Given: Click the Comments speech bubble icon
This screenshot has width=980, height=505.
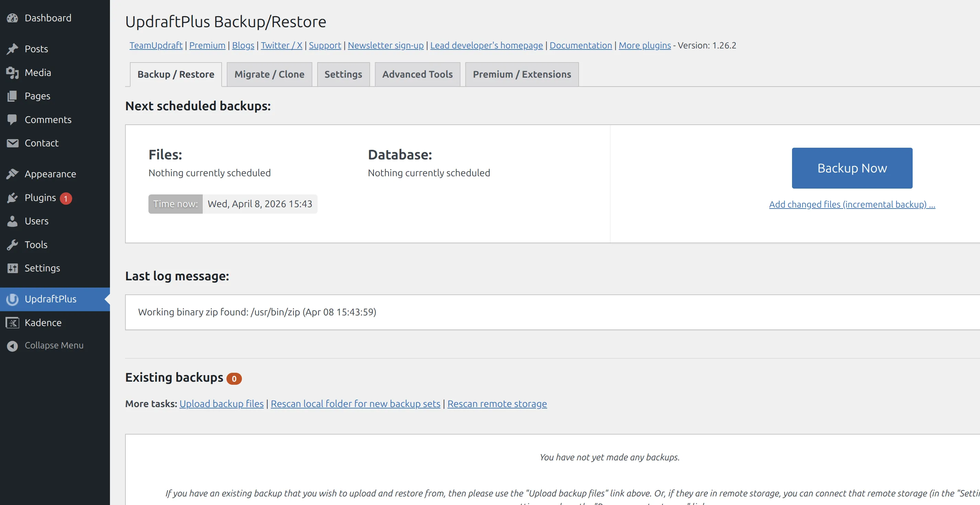Looking at the screenshot, I should (12, 120).
